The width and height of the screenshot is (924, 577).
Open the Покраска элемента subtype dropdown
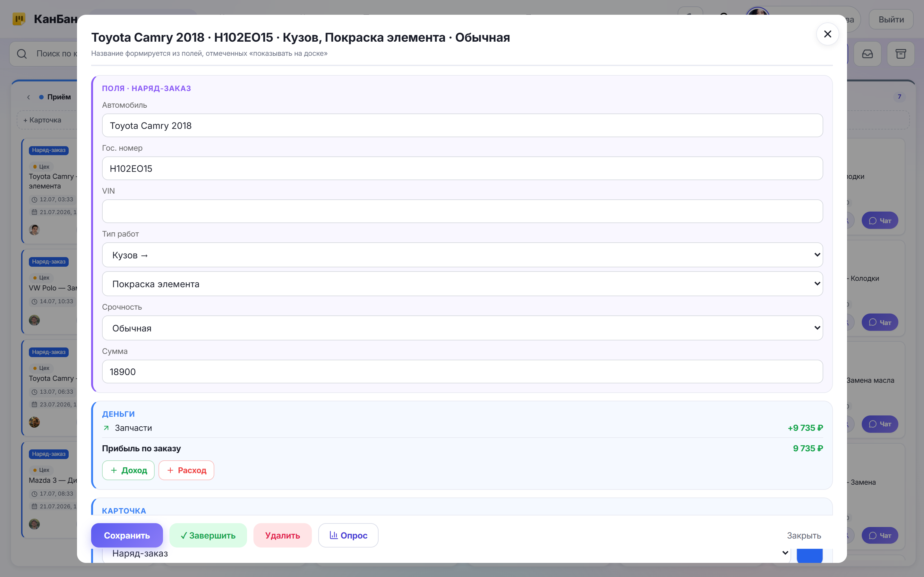click(462, 284)
